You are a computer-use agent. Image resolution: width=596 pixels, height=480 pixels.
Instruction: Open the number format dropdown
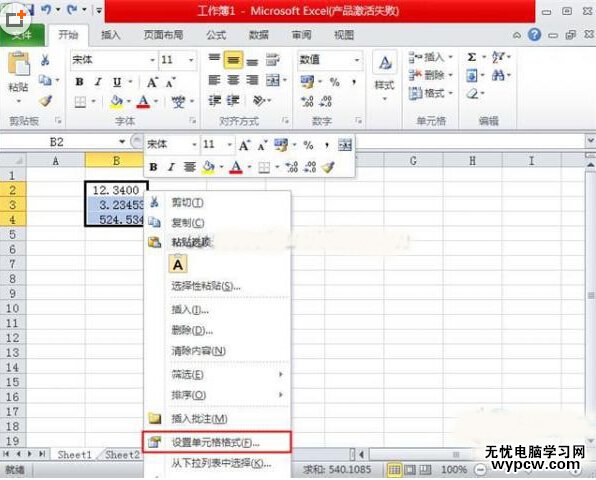[x=357, y=60]
